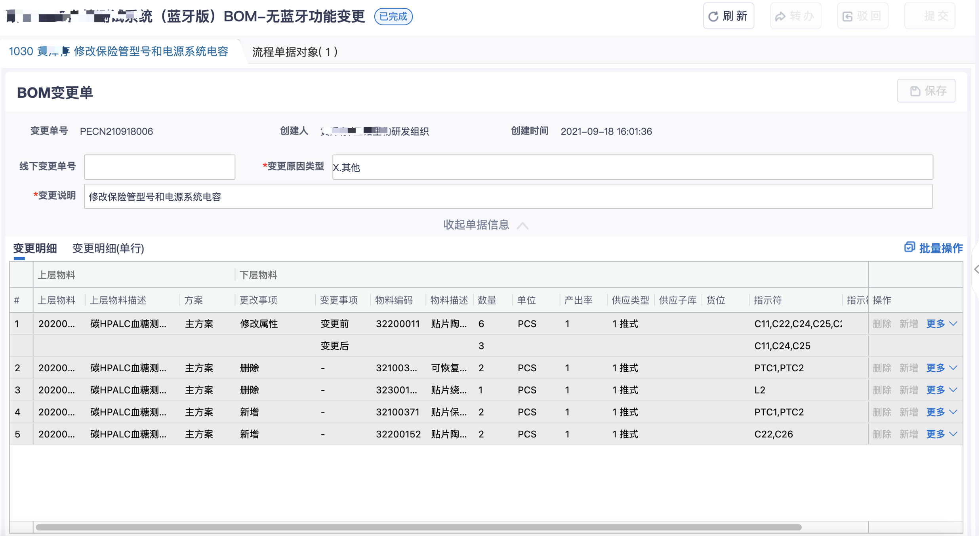
Task: Click the 驳回 reject icon
Action: 847,16
